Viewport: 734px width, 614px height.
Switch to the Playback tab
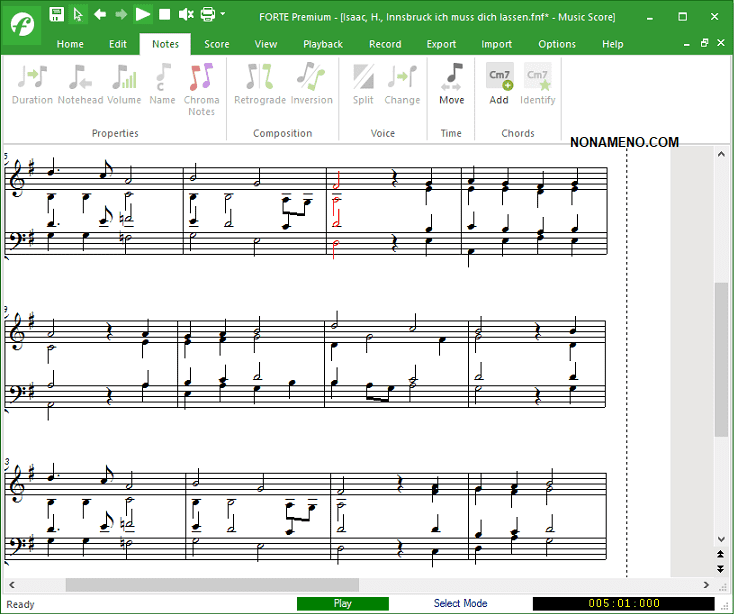click(323, 44)
